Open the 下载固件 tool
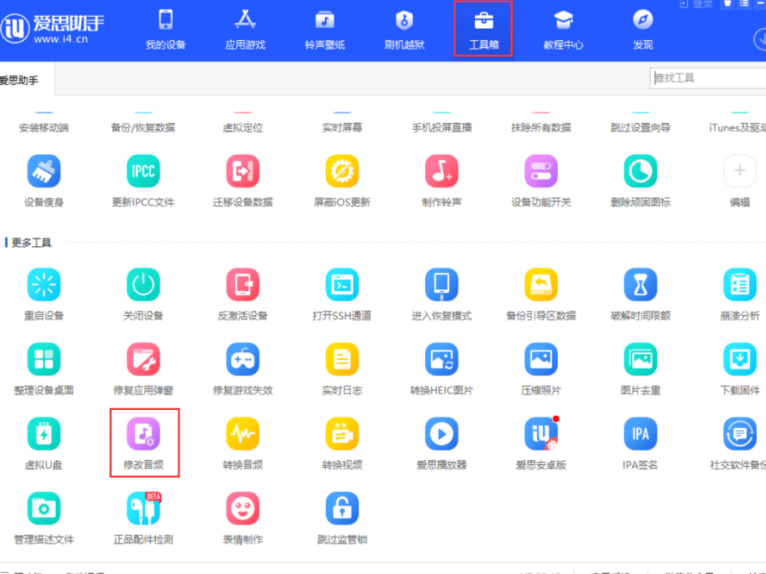The image size is (766, 574). 740,360
